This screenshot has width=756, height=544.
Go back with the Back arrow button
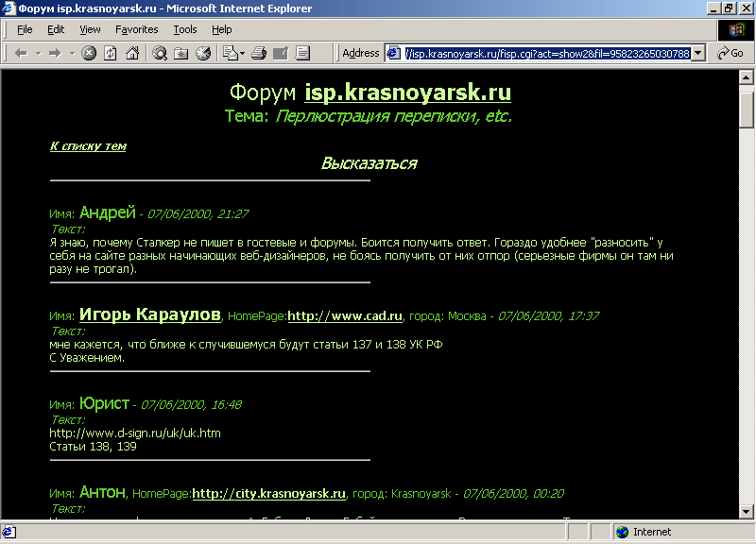(21, 54)
